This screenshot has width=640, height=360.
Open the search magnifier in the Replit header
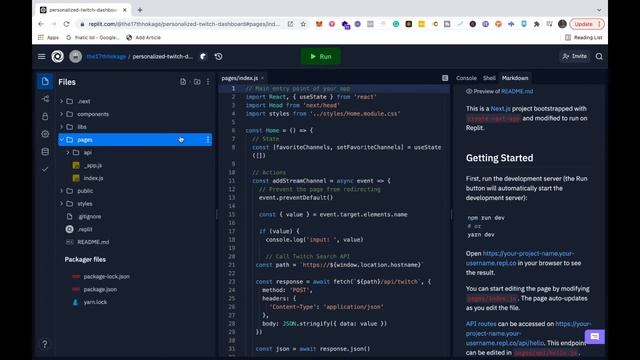(599, 56)
